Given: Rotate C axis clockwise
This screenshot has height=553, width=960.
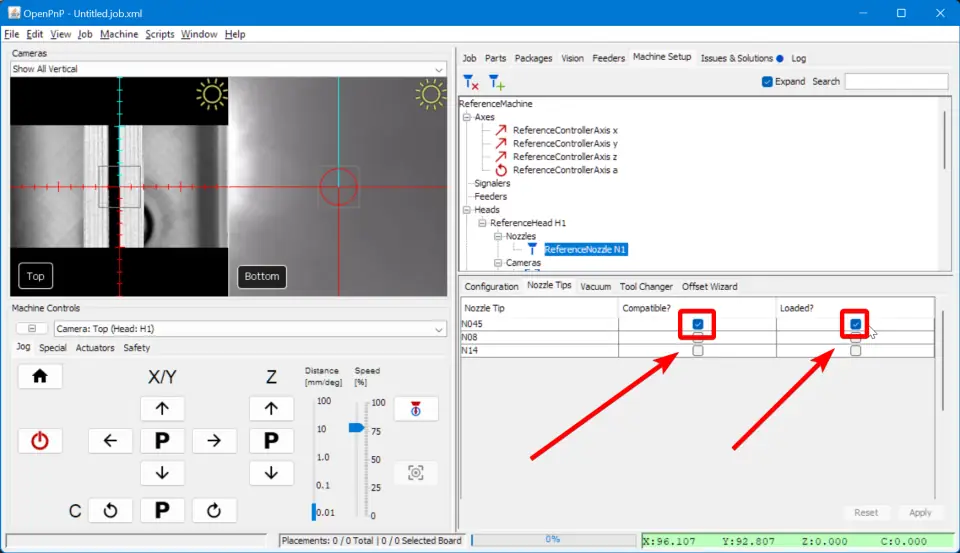Looking at the screenshot, I should coord(213,510).
